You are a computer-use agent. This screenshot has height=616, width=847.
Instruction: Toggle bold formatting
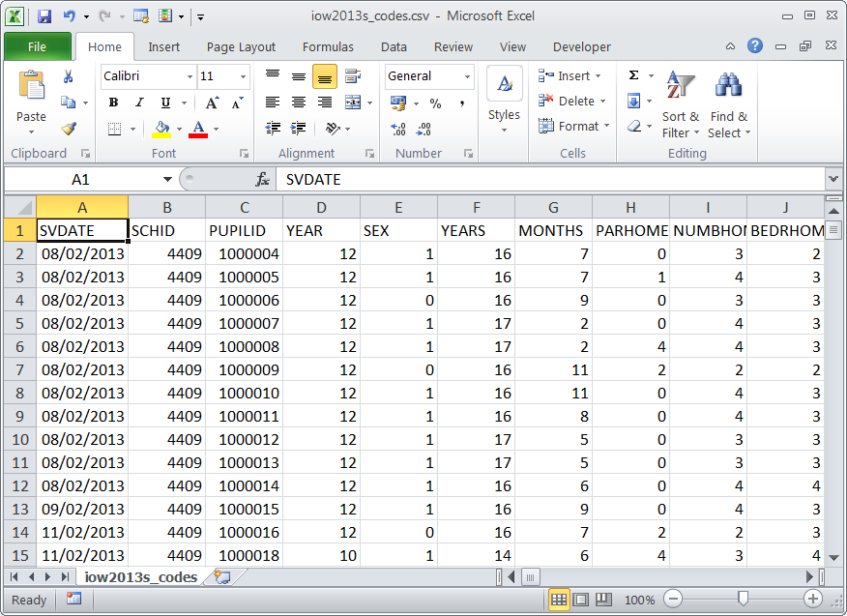[x=113, y=102]
